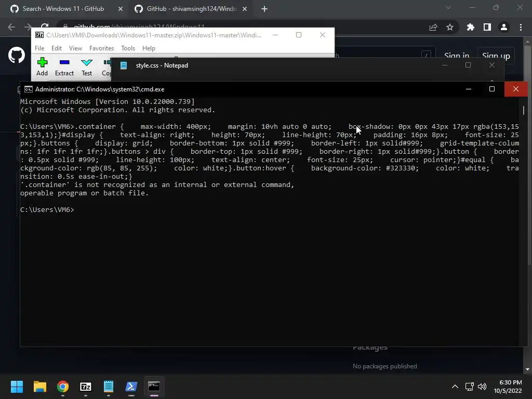Click the C:\Users\VM6> prompt line
Viewport: 532px width, 399px height.
tap(47, 210)
